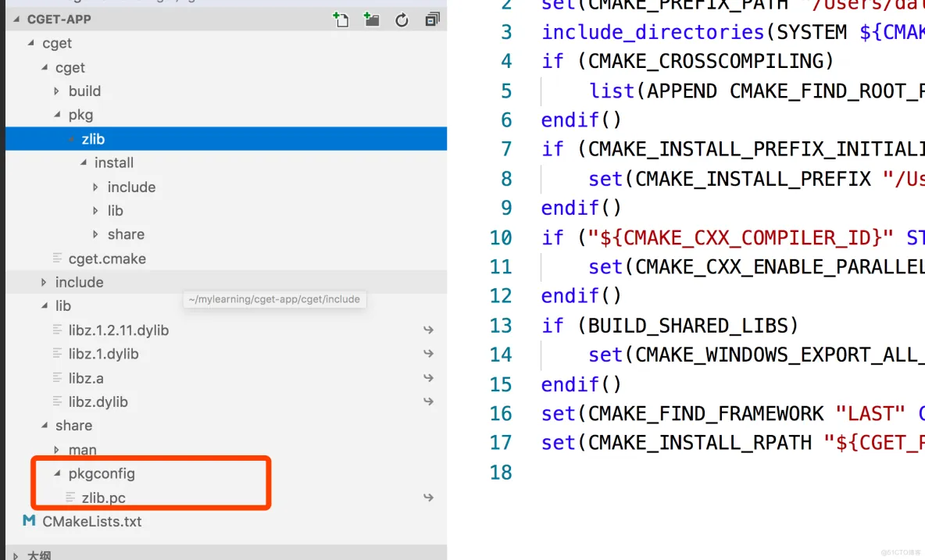Viewport: 925px width, 560px height.
Task: Refresh the explorer with the refresh icon
Action: coord(402,20)
